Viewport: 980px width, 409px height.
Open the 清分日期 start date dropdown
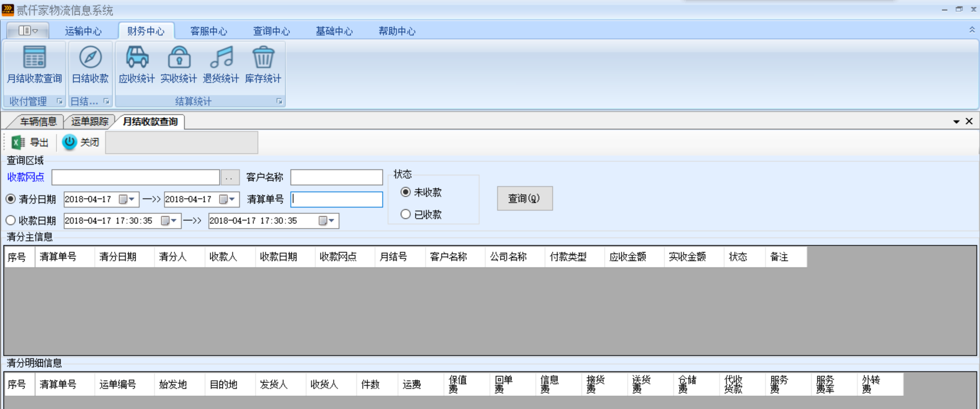pos(132,199)
